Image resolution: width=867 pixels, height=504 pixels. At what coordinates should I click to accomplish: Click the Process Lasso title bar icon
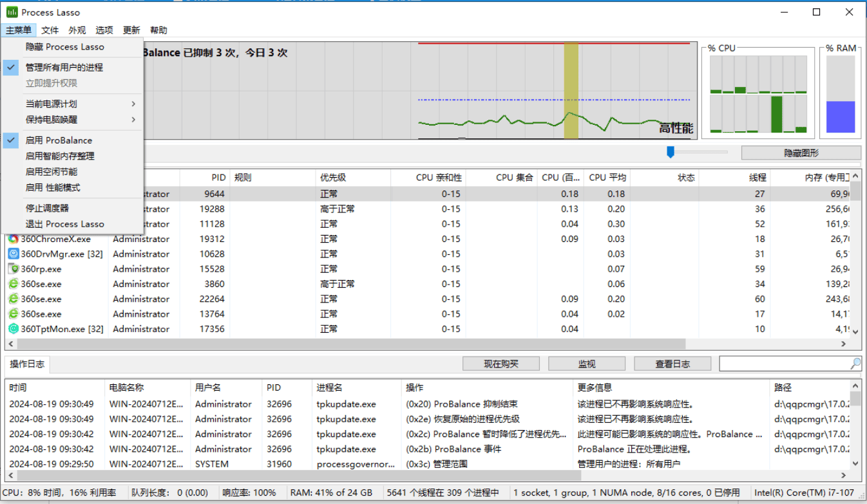coord(12,12)
